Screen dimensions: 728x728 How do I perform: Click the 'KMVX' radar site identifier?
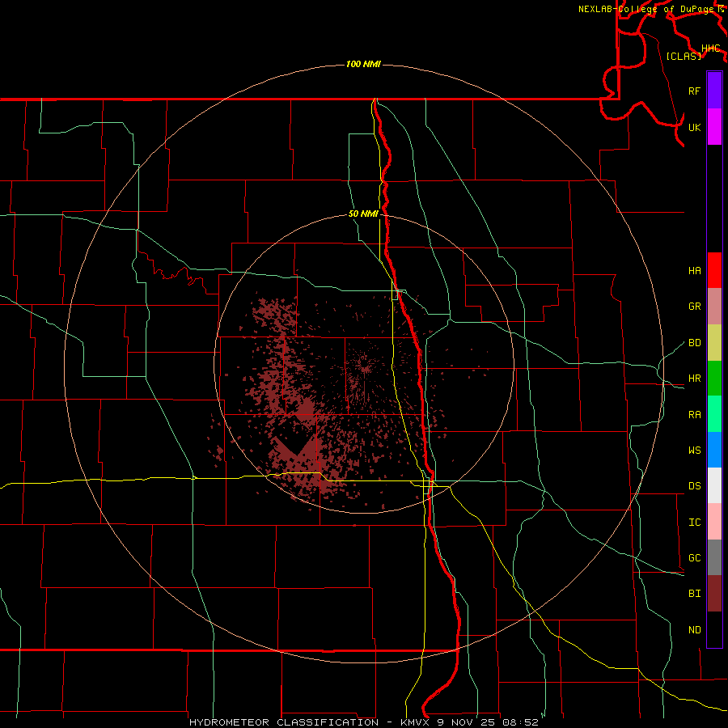pos(416,722)
